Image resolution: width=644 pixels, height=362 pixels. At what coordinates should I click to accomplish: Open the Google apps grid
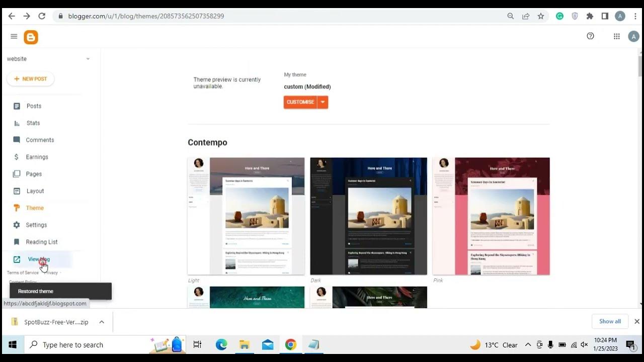(616, 36)
